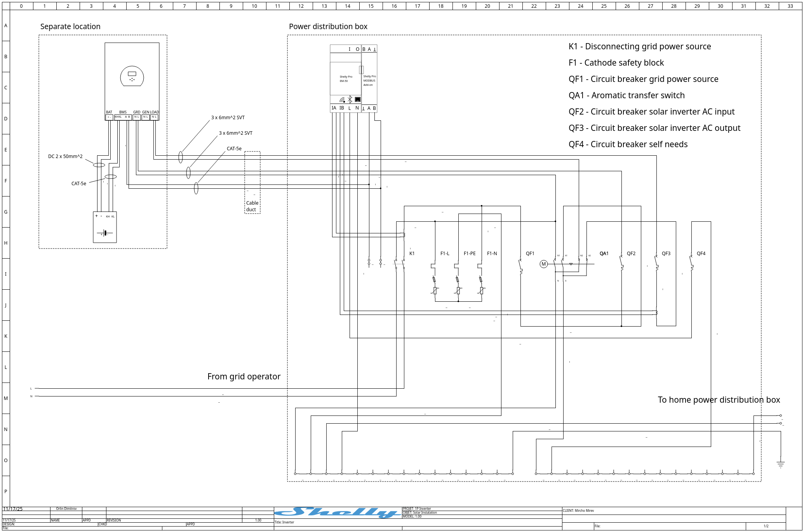Select column header 15 on the grid
The width and height of the screenshot is (804, 532).
pyautogui.click(x=371, y=6)
